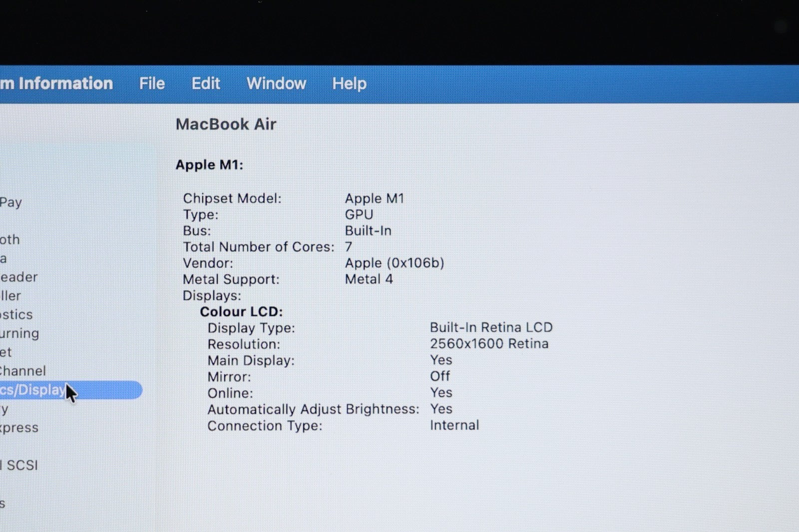Select the Controller sidebar item
This screenshot has height=532, width=799.
(10, 296)
